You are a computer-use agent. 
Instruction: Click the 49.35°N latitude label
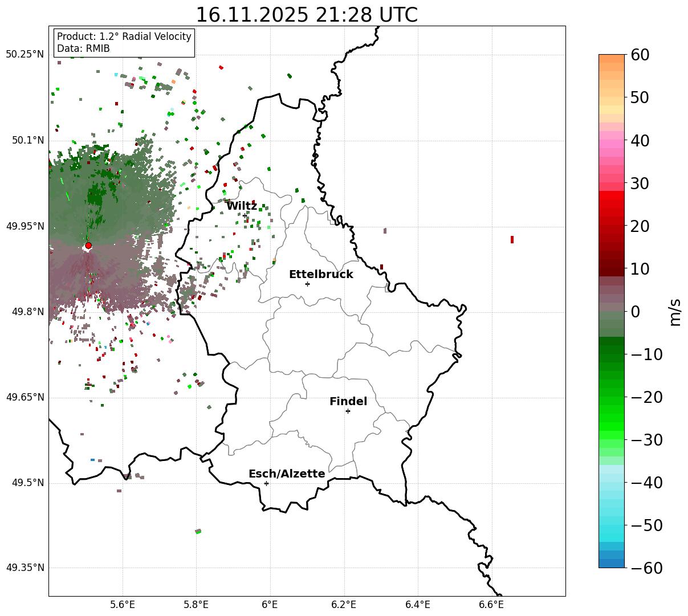(x=25, y=568)
